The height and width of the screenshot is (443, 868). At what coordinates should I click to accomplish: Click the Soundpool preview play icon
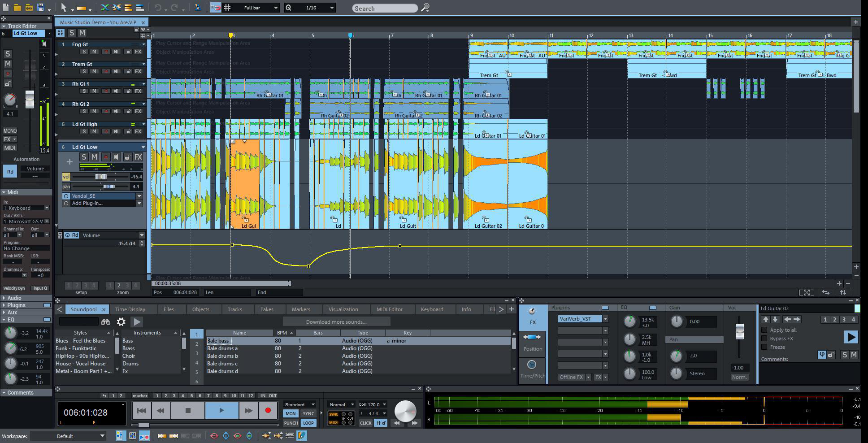pos(137,321)
